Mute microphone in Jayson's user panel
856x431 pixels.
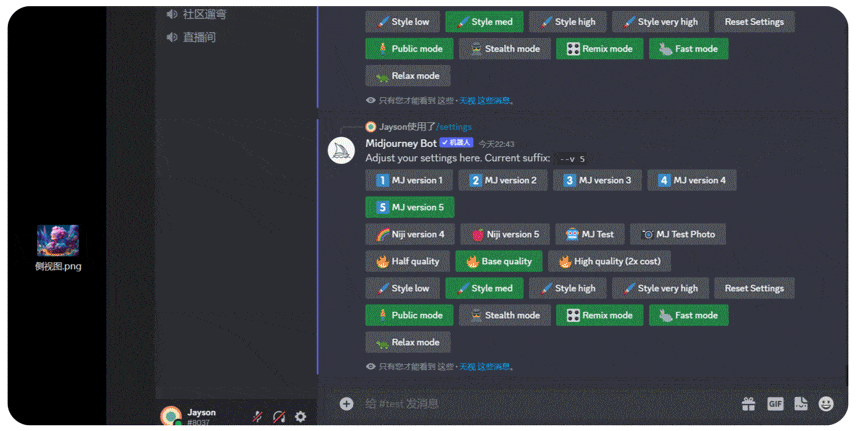point(257,417)
